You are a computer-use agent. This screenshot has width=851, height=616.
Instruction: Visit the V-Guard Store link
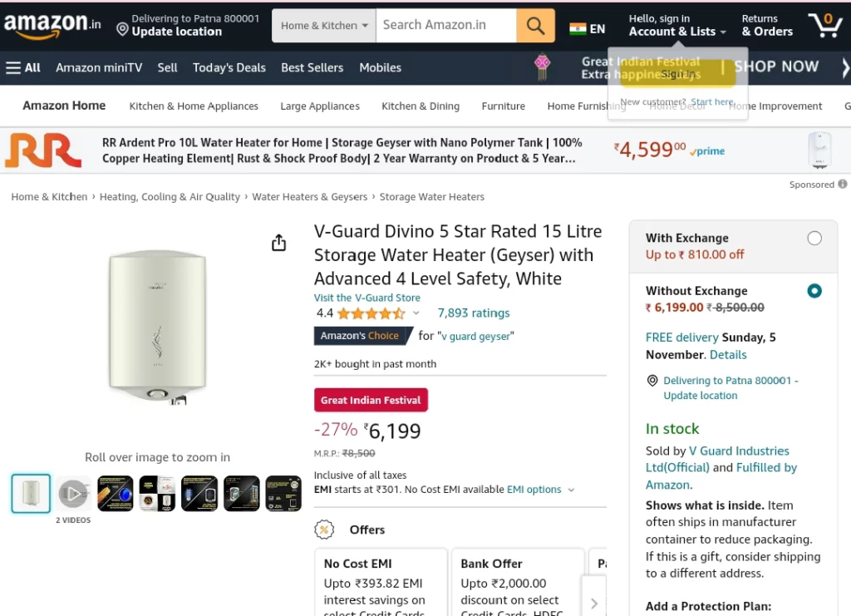(x=366, y=298)
